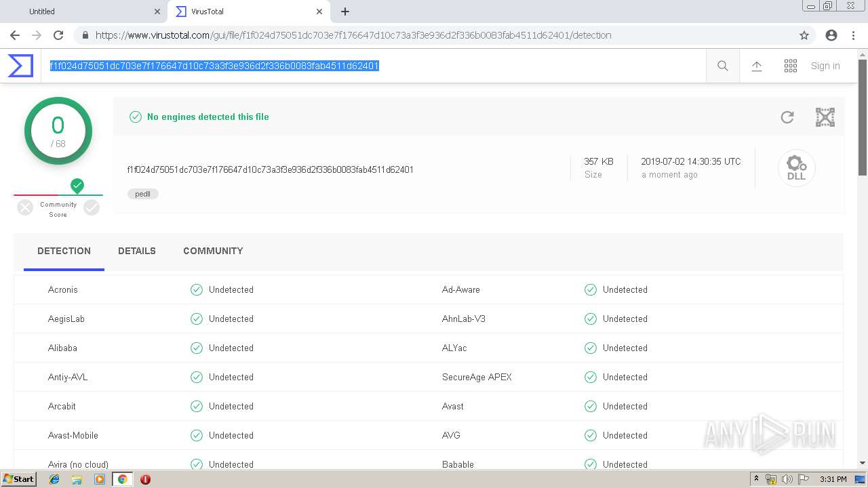Click the 0 / 68 detection score circle
This screenshot has height=488, width=868.
coord(58,131)
